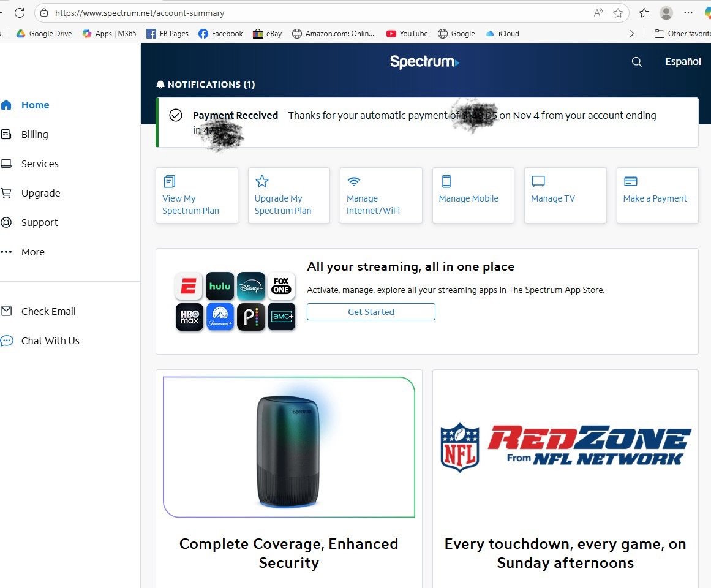Expand hidden favorites with the chevron arrow
Screen dimensions: 711x588
(x=632, y=34)
